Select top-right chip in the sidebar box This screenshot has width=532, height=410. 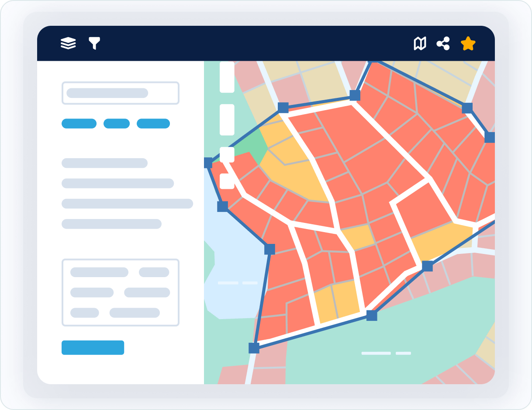coord(154,272)
